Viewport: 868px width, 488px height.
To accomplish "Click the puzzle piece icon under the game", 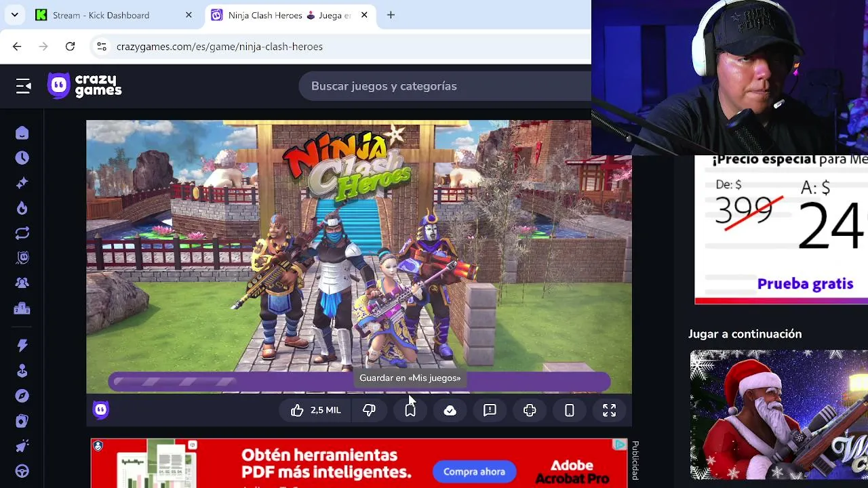I will 530,410.
